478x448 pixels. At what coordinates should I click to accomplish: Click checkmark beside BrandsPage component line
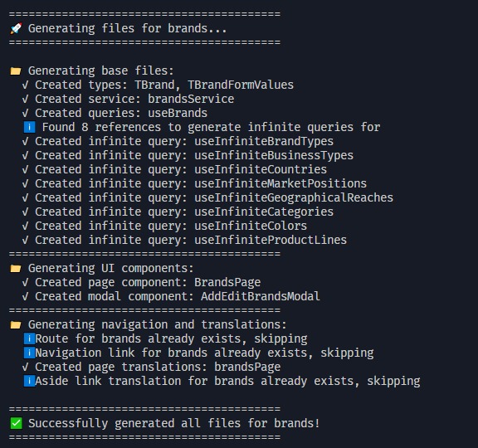(x=25, y=283)
